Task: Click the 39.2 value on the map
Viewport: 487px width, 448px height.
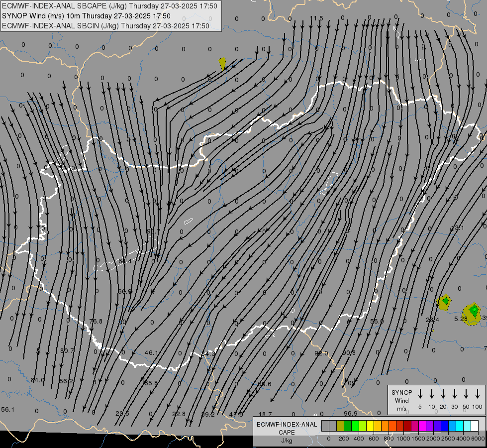Action: [x=208, y=414]
